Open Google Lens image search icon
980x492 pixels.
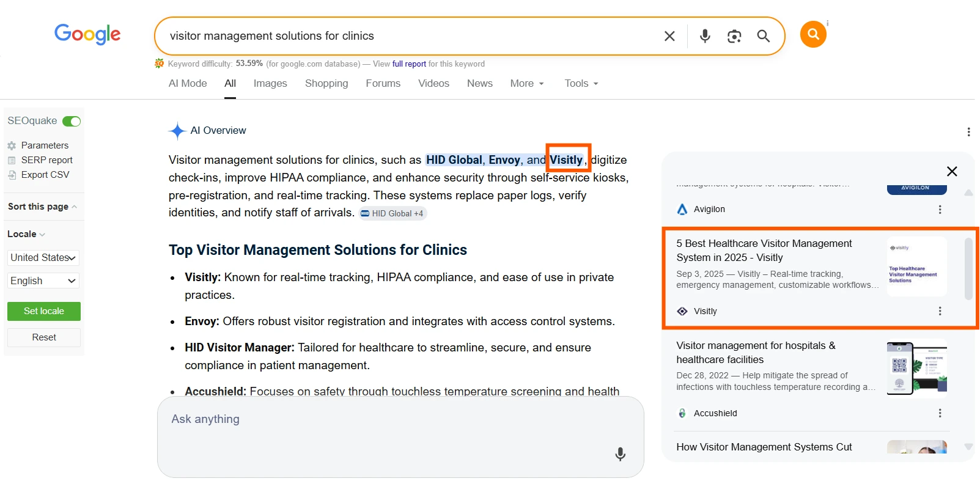(x=734, y=36)
